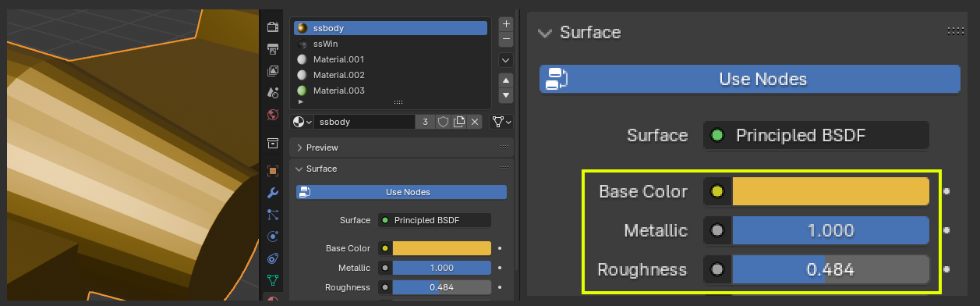The image size is (980, 306).
Task: Animate enlarged Metallic keyframe dot
Action: point(946,231)
